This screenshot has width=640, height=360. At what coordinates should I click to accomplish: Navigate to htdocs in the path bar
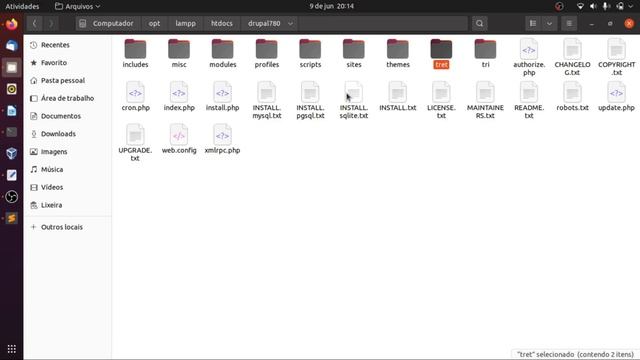222,24
